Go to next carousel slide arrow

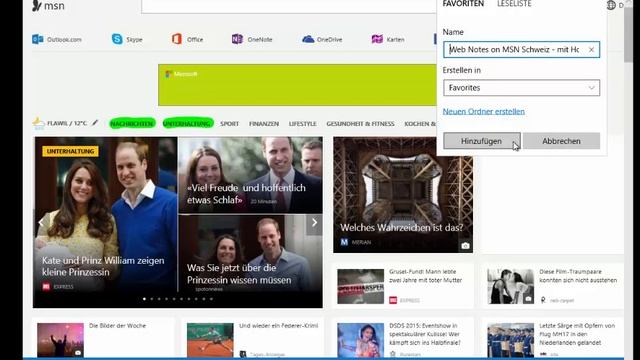click(x=314, y=222)
